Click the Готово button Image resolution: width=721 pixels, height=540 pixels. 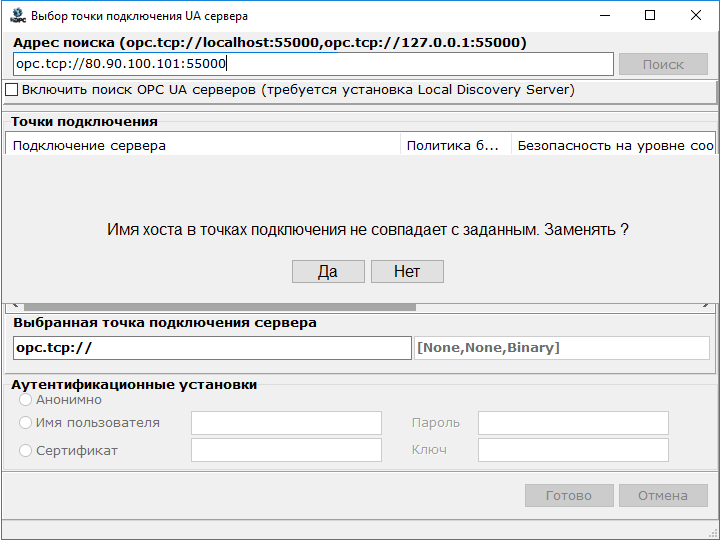pos(569,495)
